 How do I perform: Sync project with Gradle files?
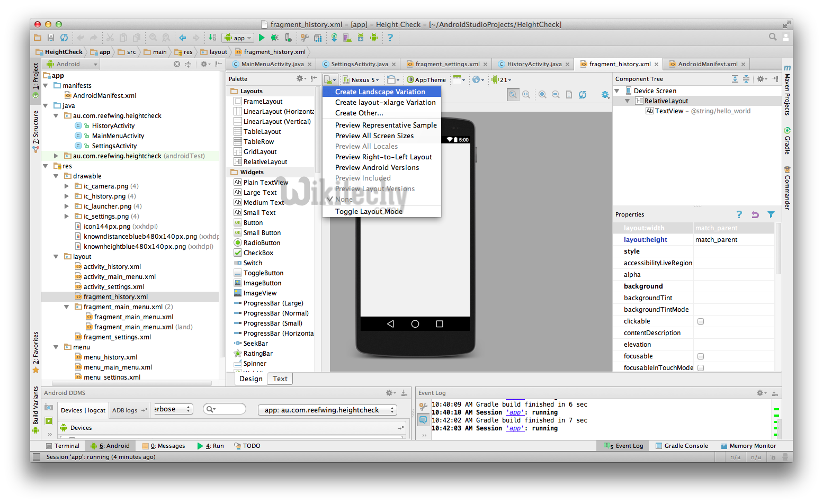pos(334,38)
